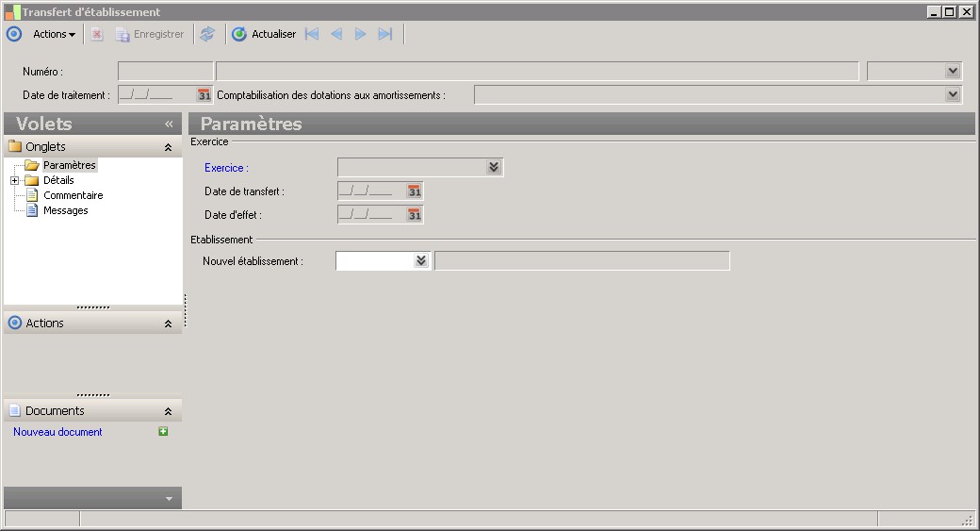Image resolution: width=980 pixels, height=531 pixels.
Task: Open the Exercice dropdown
Action: point(494,167)
